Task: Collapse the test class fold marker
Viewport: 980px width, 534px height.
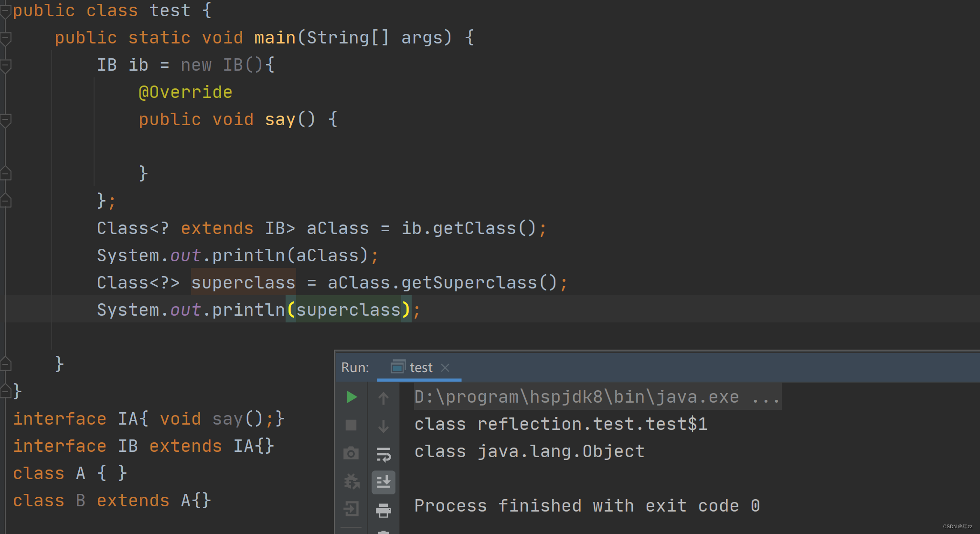Action: click(6, 11)
